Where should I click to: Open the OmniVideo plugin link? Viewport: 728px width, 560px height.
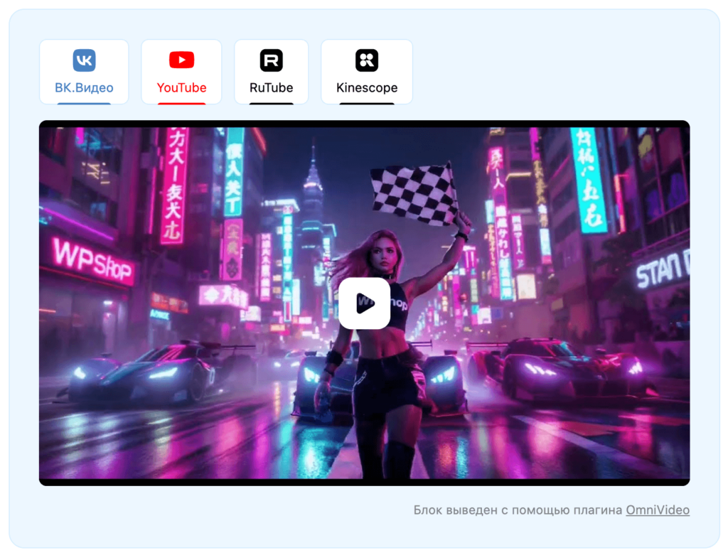[658, 510]
